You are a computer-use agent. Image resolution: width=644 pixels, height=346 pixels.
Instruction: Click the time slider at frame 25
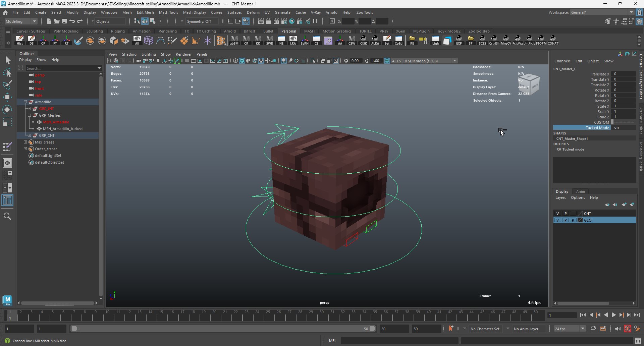[x=268, y=315]
